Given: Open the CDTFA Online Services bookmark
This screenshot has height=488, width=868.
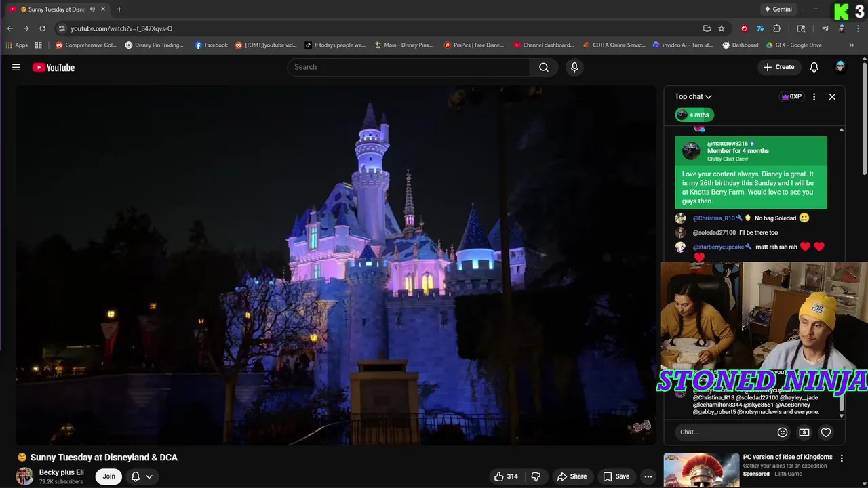Looking at the screenshot, I should tap(614, 45).
